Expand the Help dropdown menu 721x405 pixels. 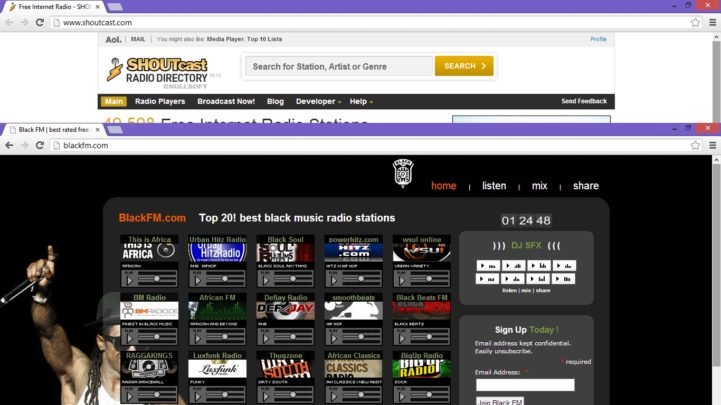(x=361, y=102)
